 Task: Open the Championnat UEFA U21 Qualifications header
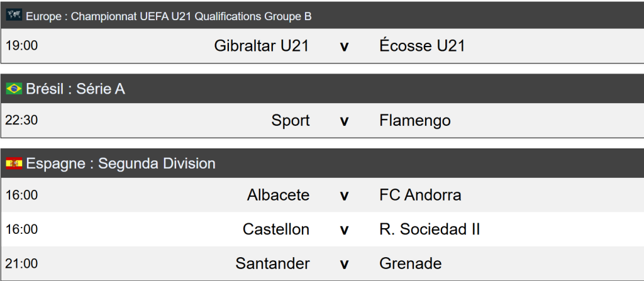(169, 16)
